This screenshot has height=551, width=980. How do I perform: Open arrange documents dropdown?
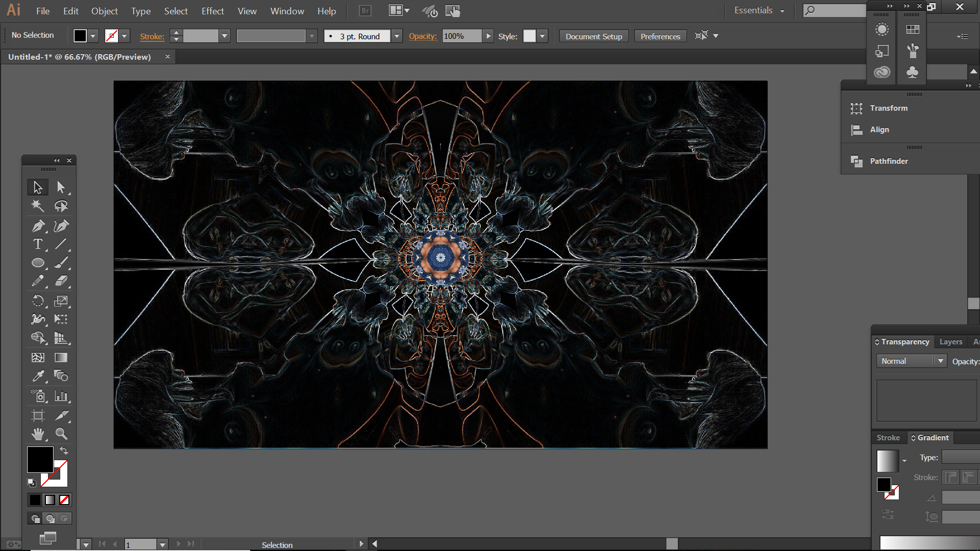click(x=399, y=11)
